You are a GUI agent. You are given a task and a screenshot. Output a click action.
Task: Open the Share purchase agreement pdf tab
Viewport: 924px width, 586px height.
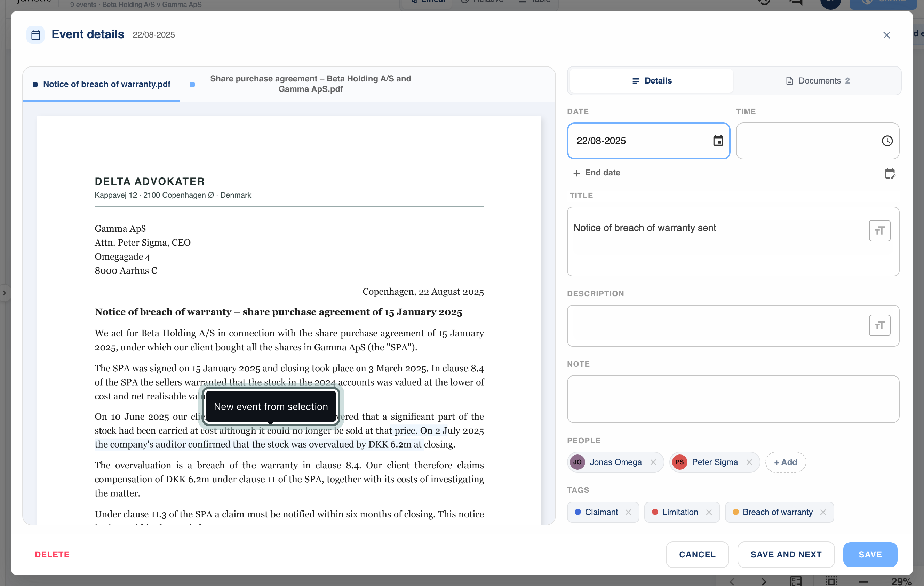[x=301, y=84]
